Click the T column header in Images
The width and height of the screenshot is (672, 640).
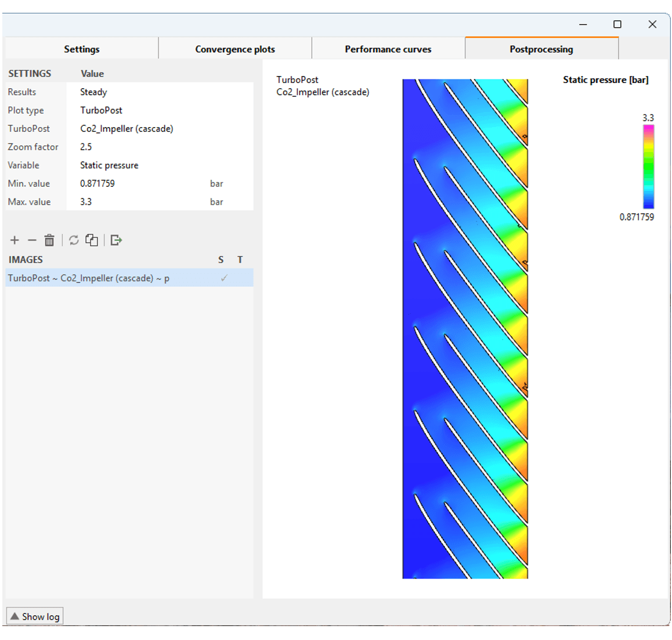click(x=240, y=259)
